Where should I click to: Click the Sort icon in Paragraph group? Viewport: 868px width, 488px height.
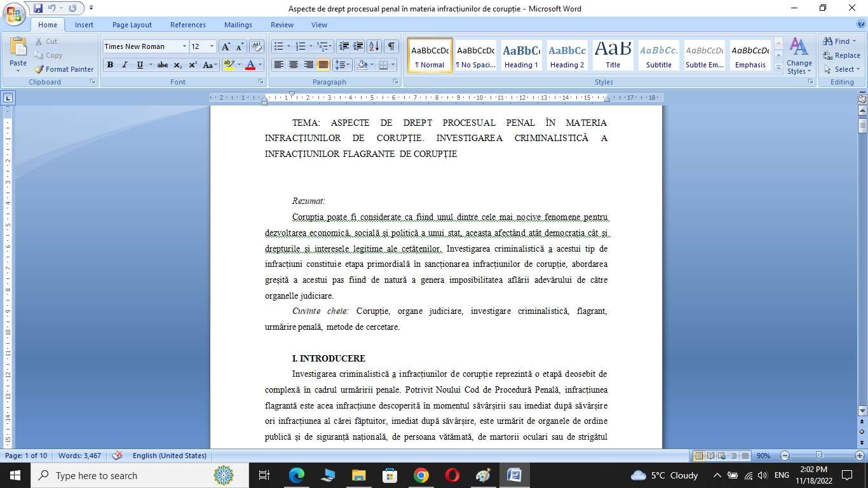coord(374,46)
